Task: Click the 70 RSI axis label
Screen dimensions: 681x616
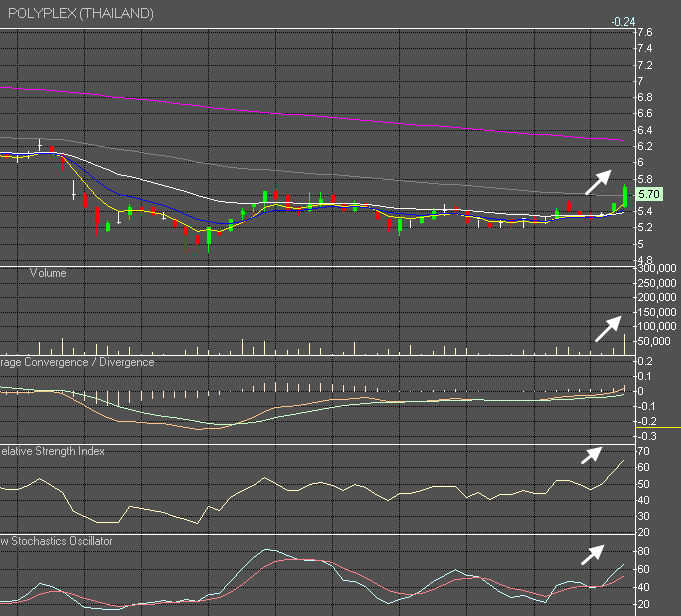Action: click(x=643, y=451)
